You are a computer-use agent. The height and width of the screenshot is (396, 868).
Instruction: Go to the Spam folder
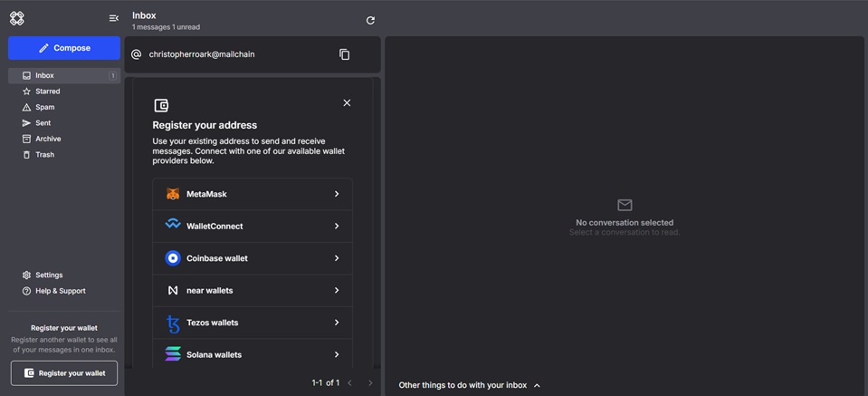tap(44, 107)
